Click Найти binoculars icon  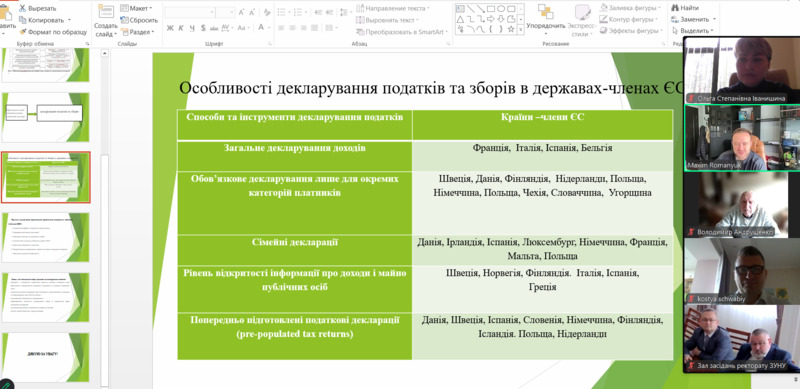676,8
